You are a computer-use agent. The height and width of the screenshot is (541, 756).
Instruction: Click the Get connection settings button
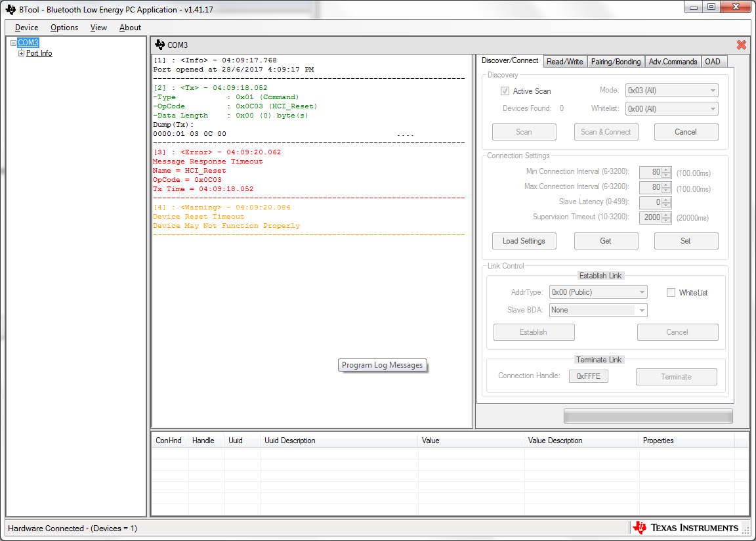click(606, 241)
